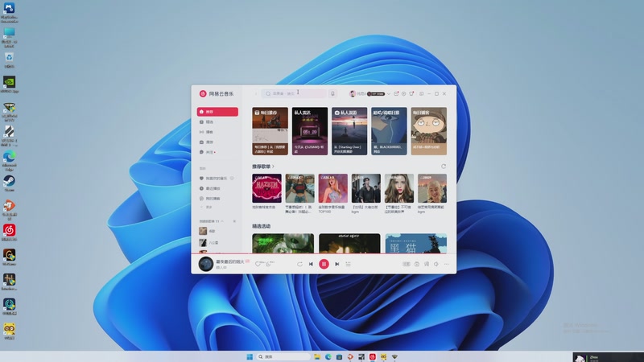Open the messages mail icon
Viewport: 644px width, 362px height.
(396, 93)
